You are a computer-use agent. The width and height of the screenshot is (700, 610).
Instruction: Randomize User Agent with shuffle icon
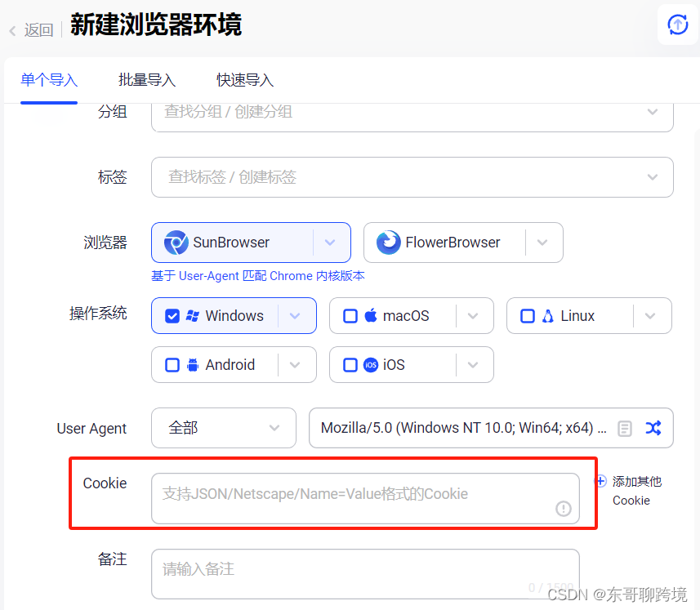653,429
